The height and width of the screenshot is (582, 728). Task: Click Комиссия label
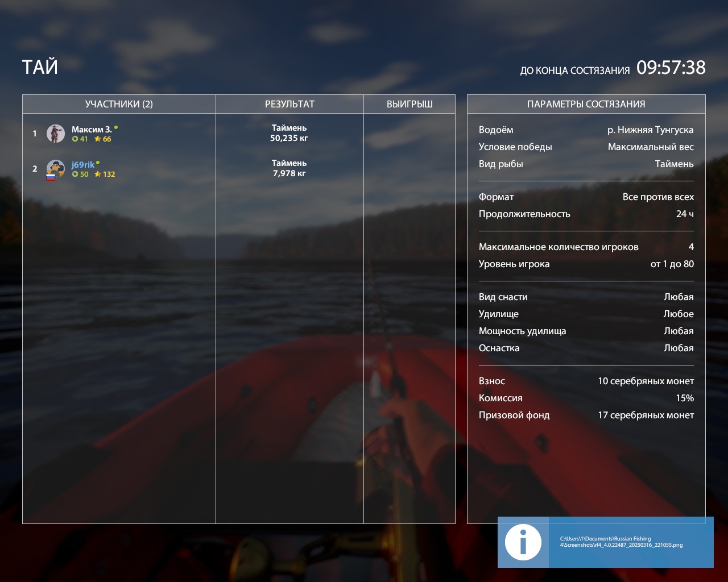500,398
